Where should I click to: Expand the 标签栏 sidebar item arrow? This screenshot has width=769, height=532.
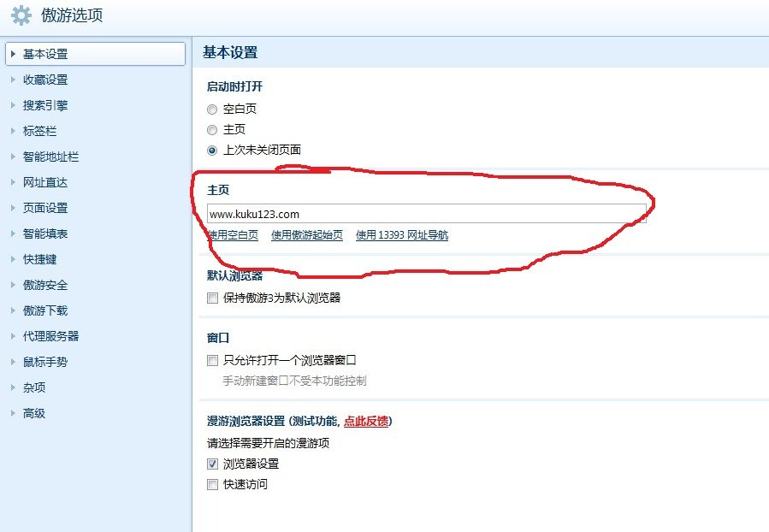(x=13, y=131)
